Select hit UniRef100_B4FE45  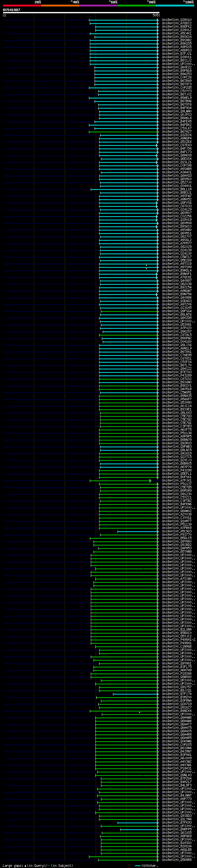pos(177,121)
